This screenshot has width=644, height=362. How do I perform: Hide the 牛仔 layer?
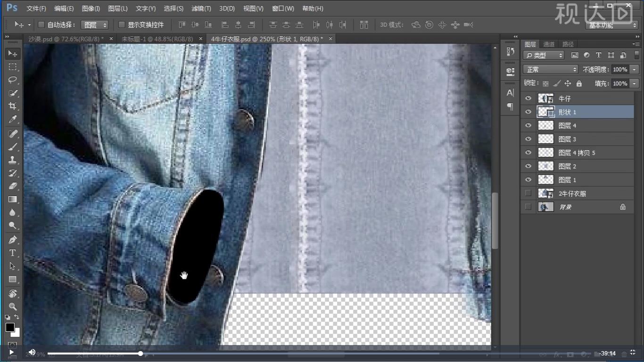(528, 99)
